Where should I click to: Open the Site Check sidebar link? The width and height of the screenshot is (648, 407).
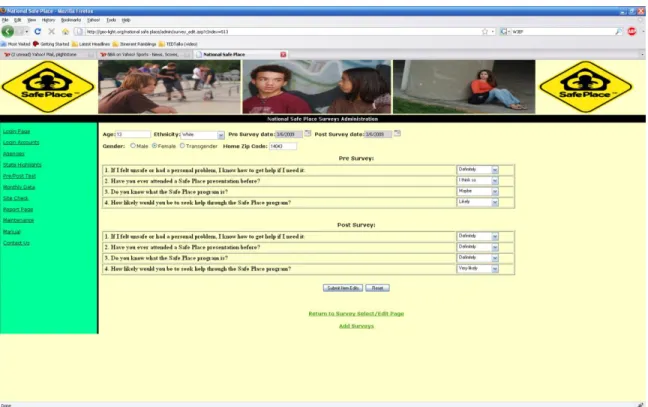tap(16, 198)
